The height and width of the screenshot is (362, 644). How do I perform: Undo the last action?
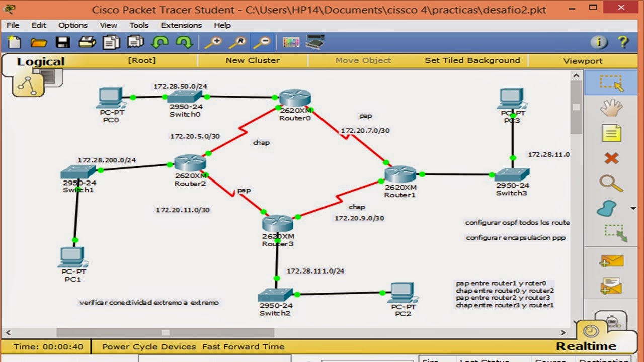coord(159,42)
